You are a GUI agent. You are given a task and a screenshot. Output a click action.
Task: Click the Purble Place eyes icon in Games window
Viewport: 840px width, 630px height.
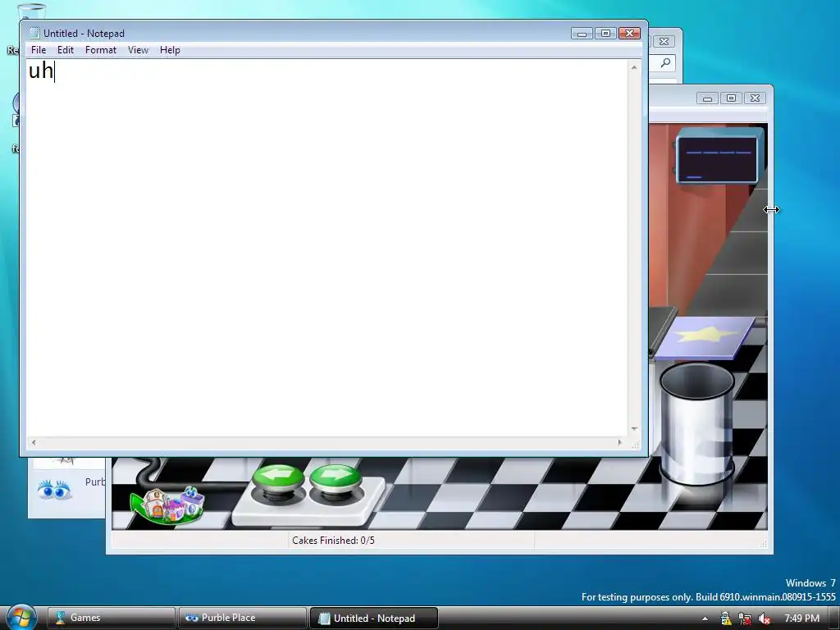pos(54,490)
